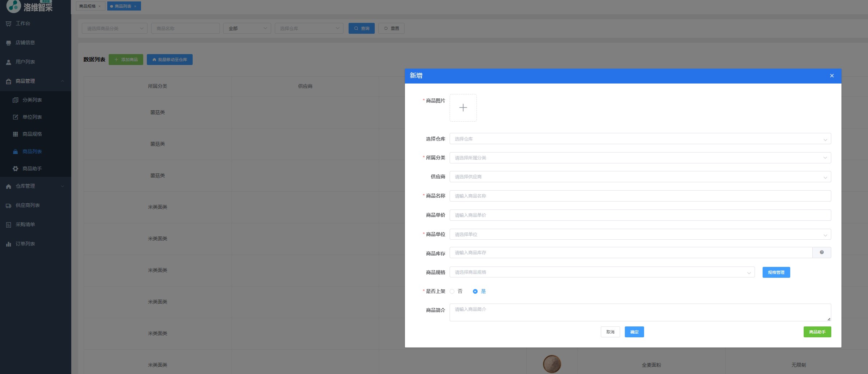This screenshot has height=374, width=868.
Task: Focus the 请输入商品单价 input field
Action: click(x=640, y=215)
